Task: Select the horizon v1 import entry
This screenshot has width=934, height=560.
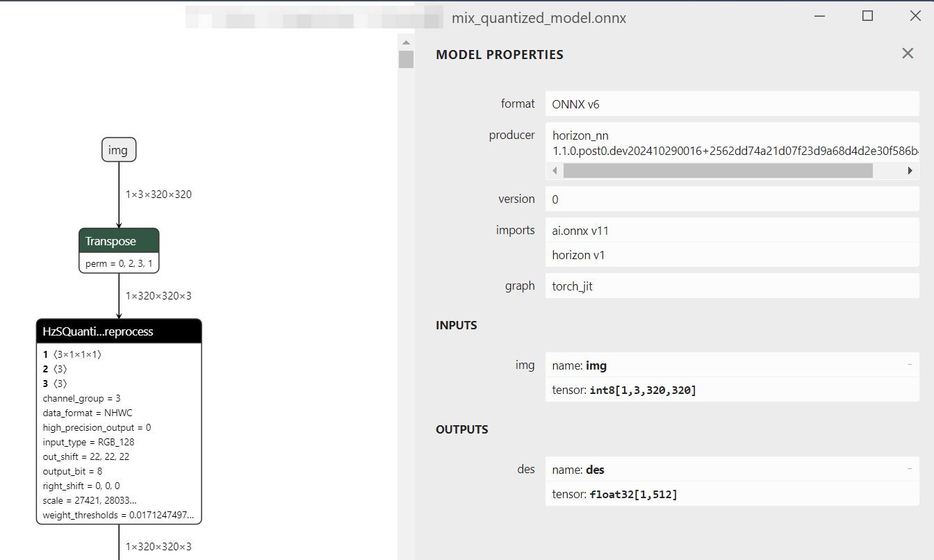Action: pyautogui.click(x=732, y=255)
